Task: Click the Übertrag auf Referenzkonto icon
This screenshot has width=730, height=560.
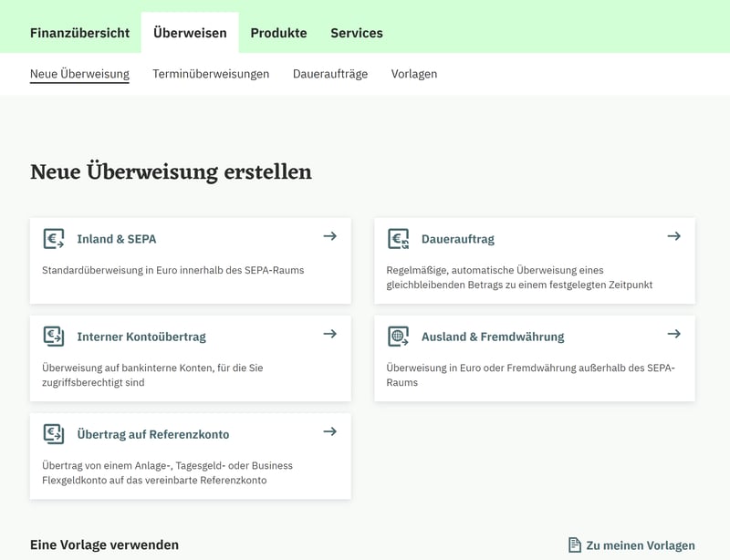Action: coord(54,434)
